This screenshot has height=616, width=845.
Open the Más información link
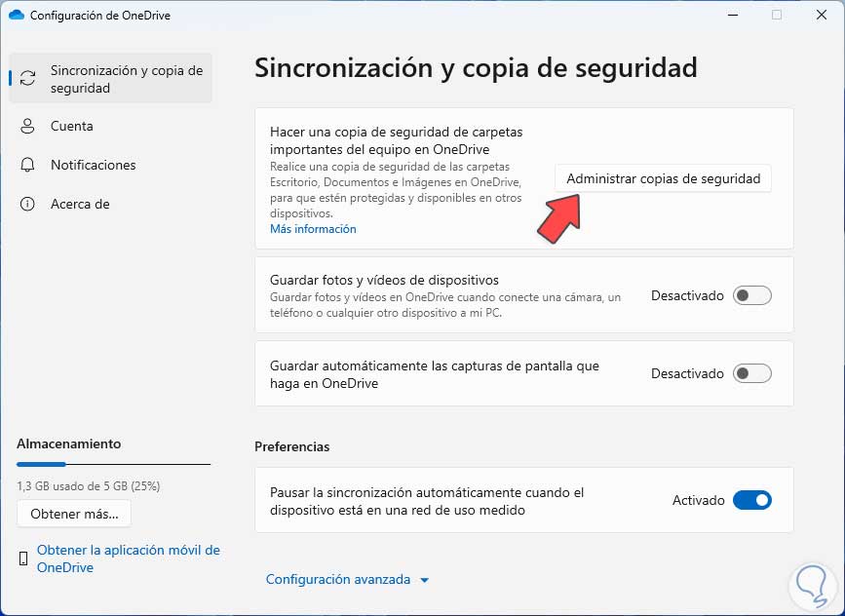(313, 229)
